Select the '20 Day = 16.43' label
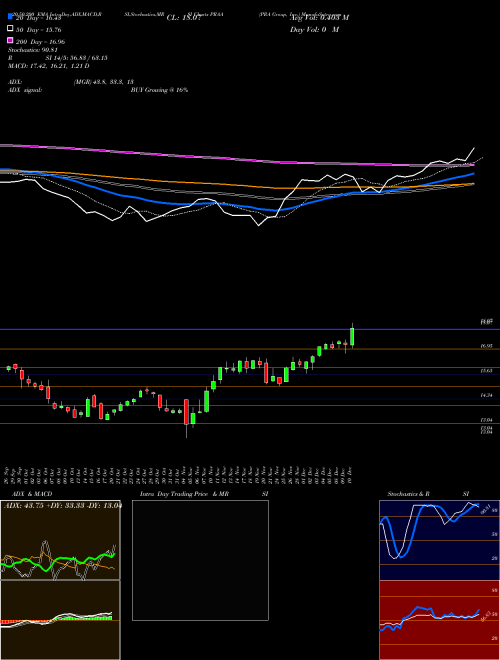Viewport: 500px width, 660px height. [x=39, y=18]
